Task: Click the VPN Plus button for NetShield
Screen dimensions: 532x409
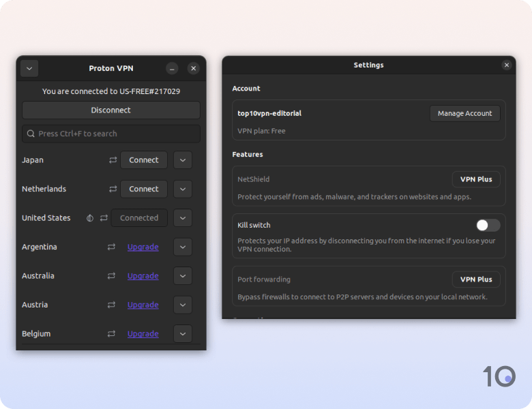Action: 476,179
